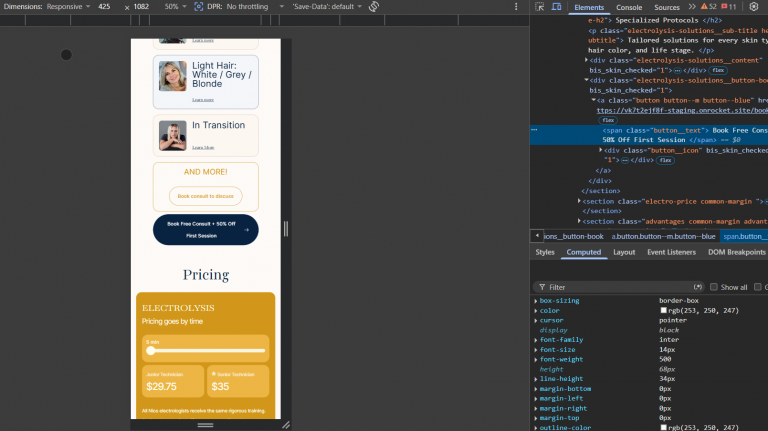
Task: Open the No throttling dropdown
Action: point(255,7)
